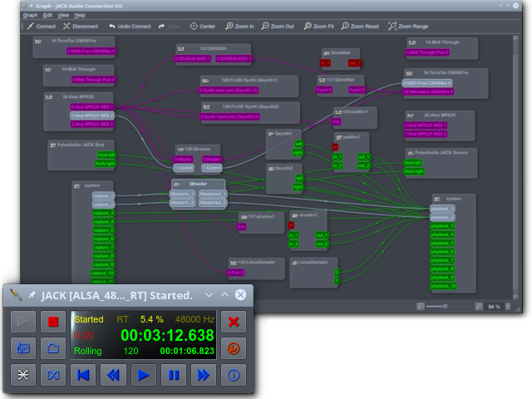Select drumkv1 out_2 port
This screenshot has width=532, height=399.
[x=322, y=244]
